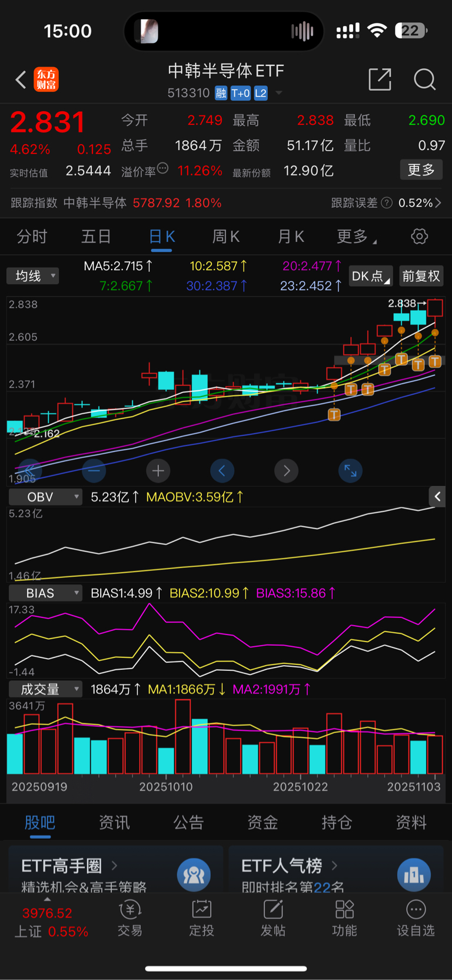Open the 持仓 tab
The image size is (452, 980).
pyautogui.click(x=337, y=823)
